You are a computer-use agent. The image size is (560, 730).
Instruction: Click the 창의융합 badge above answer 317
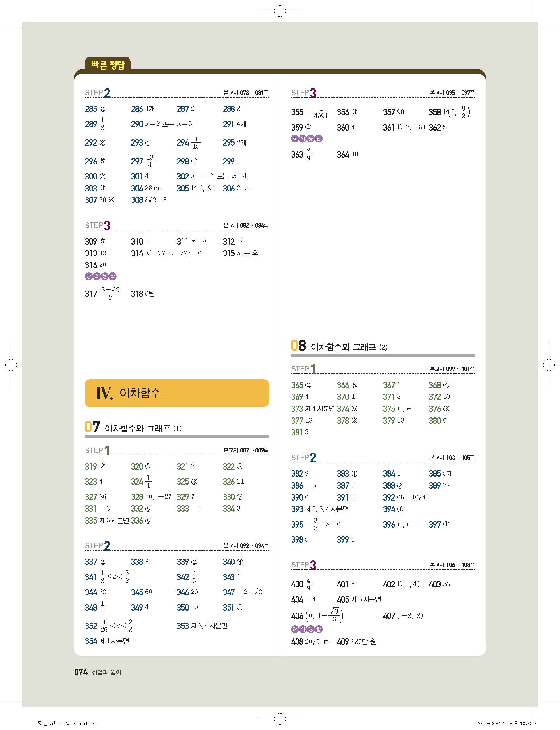(101, 276)
